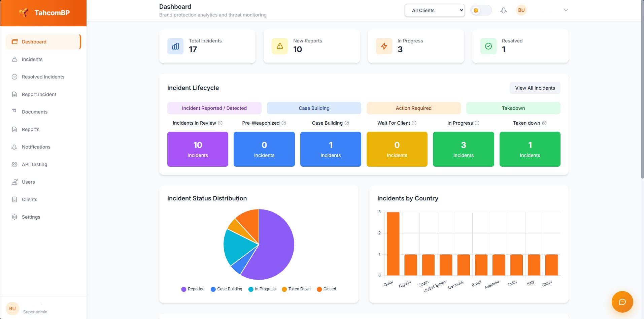Image resolution: width=644 pixels, height=319 pixels.
Task: Open the purple 10 Incidents review card
Action: click(198, 149)
